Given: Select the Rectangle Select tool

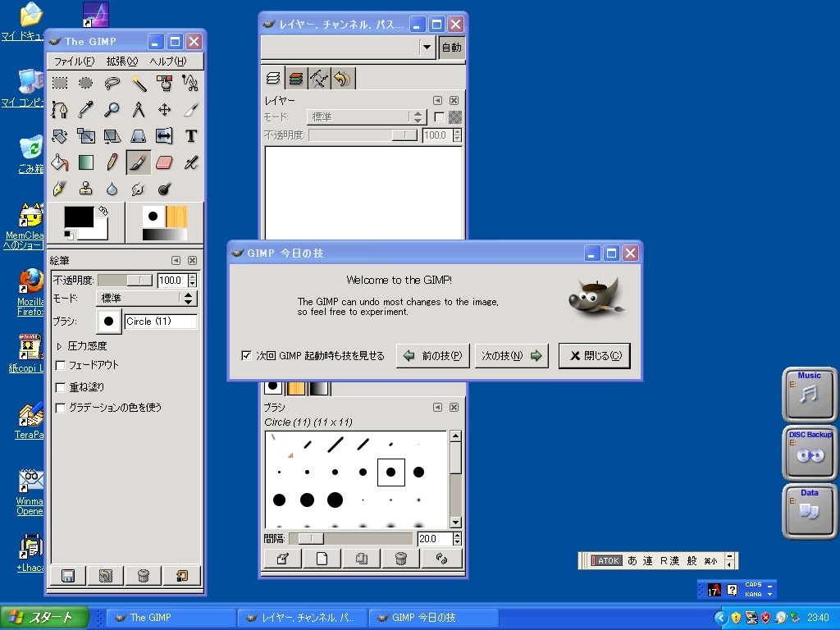Looking at the screenshot, I should 59,83.
